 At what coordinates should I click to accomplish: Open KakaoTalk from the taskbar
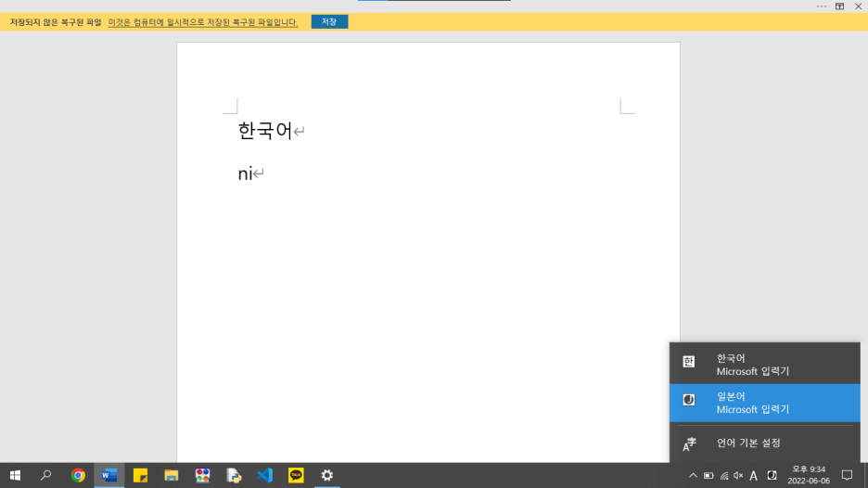pos(296,475)
